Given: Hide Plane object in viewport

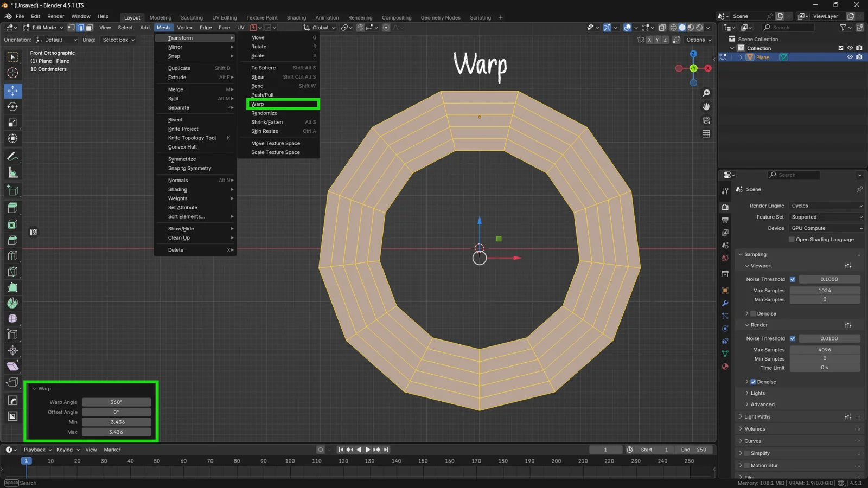Looking at the screenshot, I should pyautogui.click(x=850, y=57).
